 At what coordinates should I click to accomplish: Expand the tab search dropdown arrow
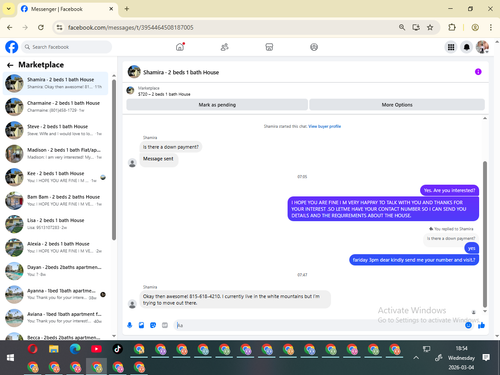point(9,9)
